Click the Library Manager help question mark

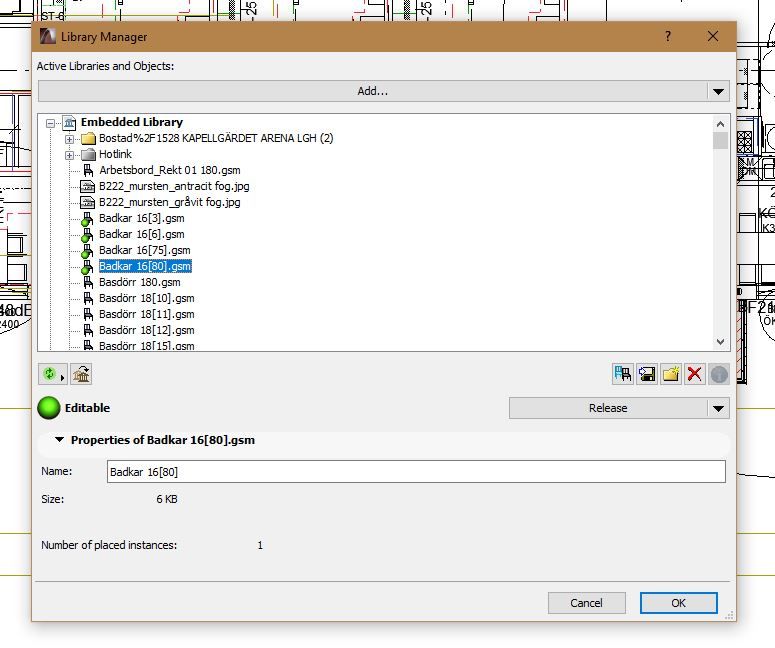pos(668,36)
